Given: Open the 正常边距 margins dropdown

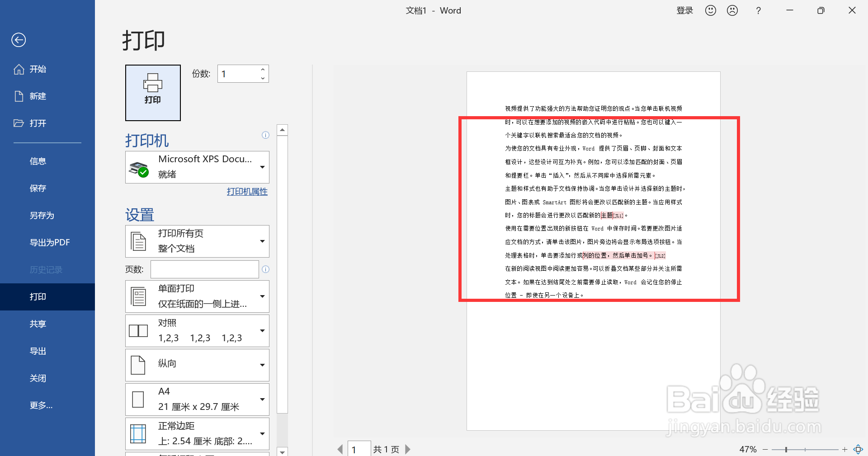Looking at the screenshot, I should (197, 434).
